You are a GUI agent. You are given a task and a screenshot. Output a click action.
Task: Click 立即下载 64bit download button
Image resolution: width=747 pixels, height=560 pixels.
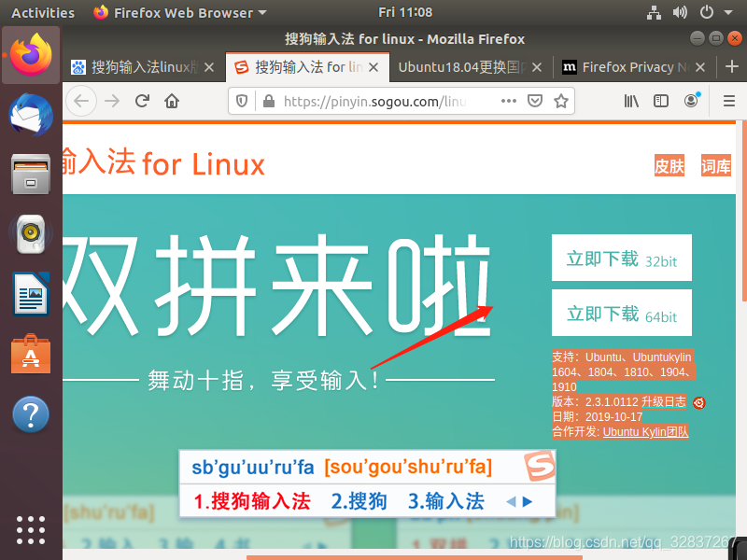tap(622, 313)
